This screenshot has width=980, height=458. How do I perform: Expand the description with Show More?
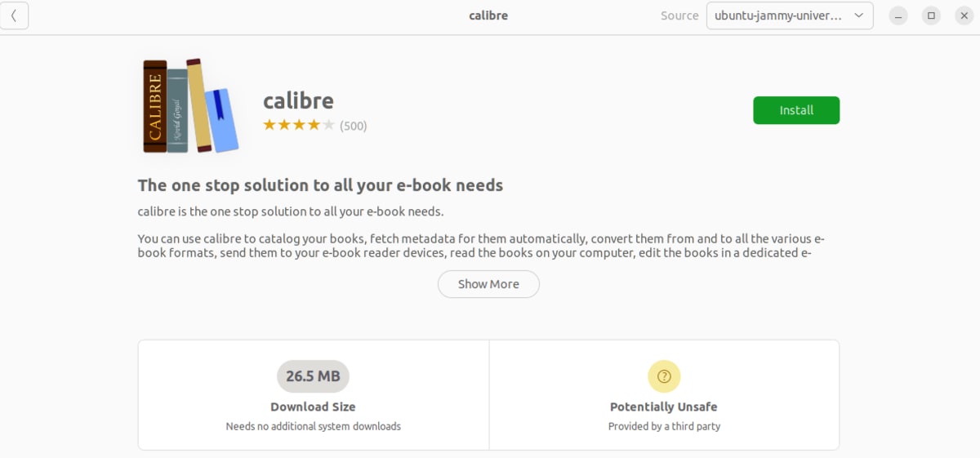pos(488,284)
